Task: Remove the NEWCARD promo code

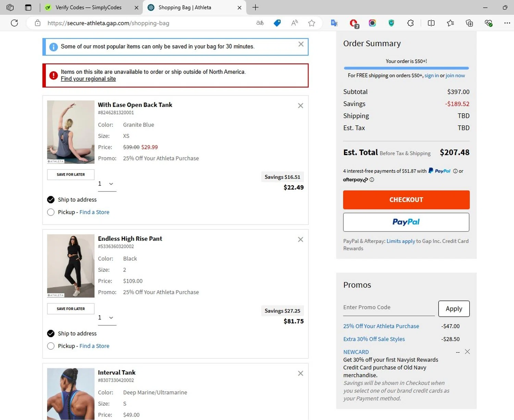Action: click(467, 352)
